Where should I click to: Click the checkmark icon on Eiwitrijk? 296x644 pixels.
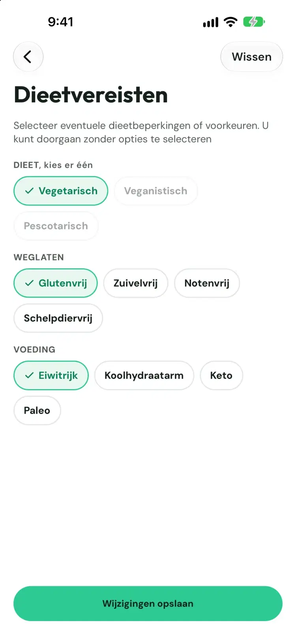29,375
